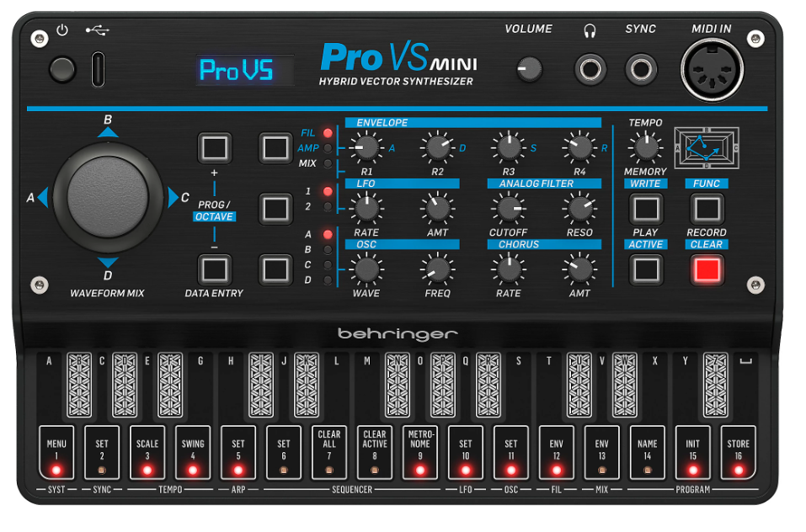Click the vector envelope display graphic
Screen dimensions: 806x532
707,148
